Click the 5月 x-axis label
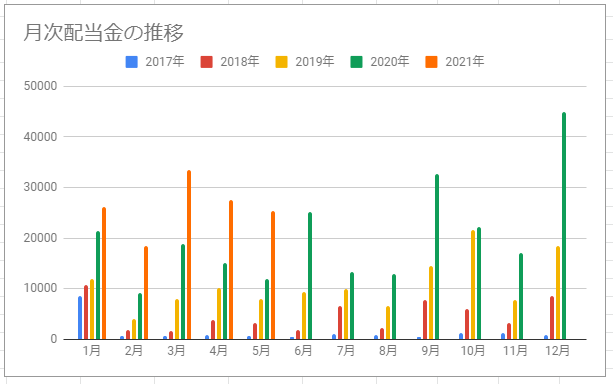The image size is (613, 384). pyautogui.click(x=261, y=351)
